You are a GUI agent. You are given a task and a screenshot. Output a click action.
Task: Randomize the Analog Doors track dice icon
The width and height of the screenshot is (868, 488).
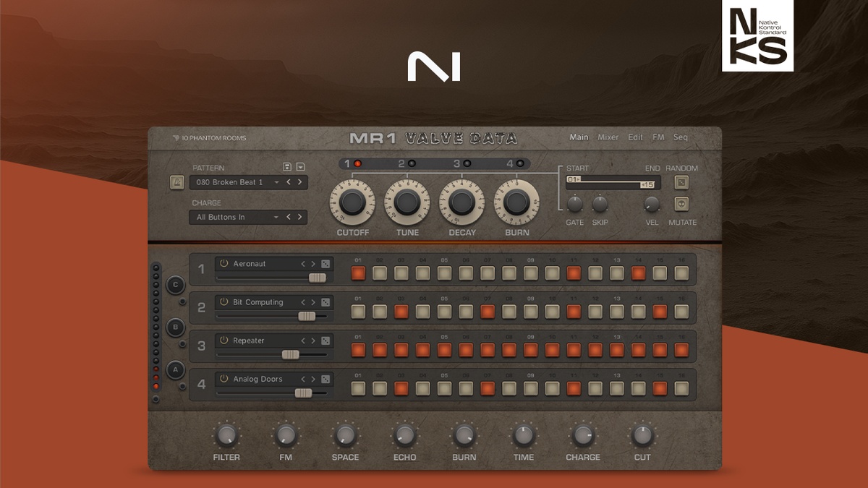point(325,379)
